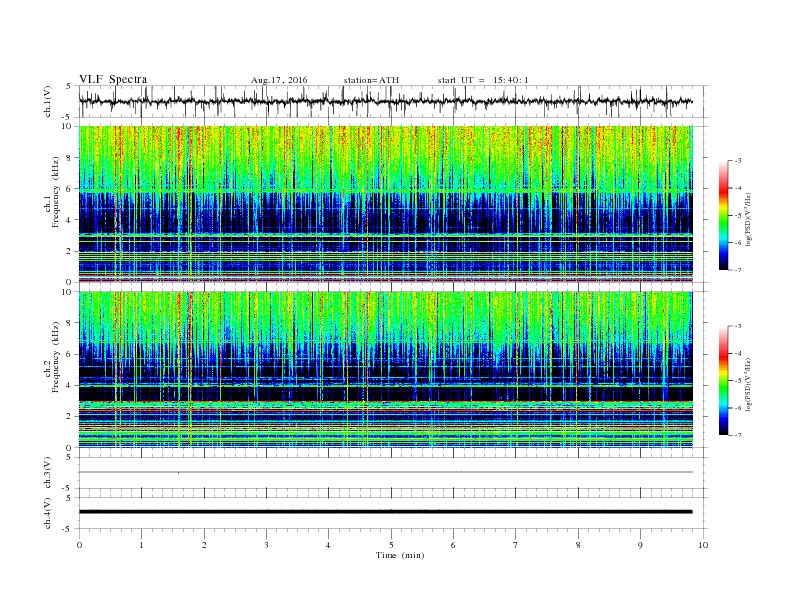Click the ch.3 flat gray voltage trace
Image resolution: width=792 pixels, height=612 pixels.
coord(385,472)
